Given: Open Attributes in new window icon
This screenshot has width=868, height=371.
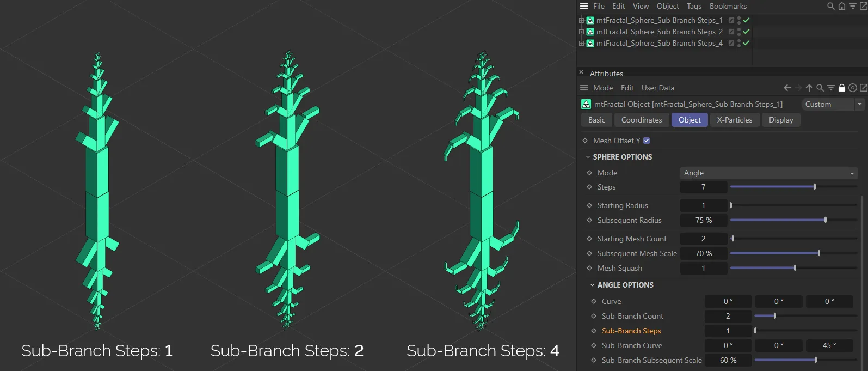Looking at the screenshot, I should coord(863,88).
